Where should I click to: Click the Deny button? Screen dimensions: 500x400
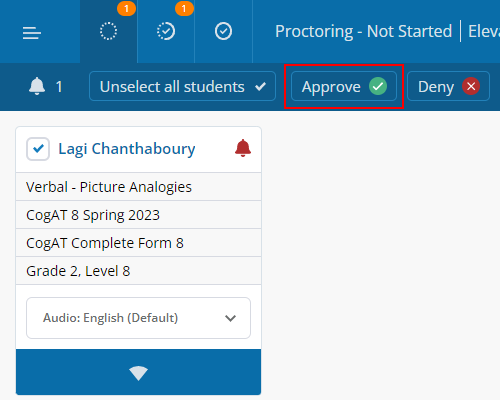448,86
